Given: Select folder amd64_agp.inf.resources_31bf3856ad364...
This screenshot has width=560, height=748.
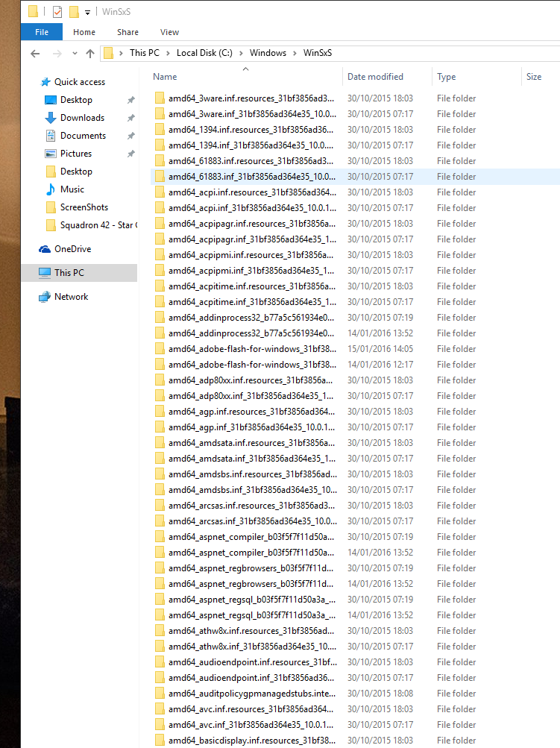Looking at the screenshot, I should click(x=251, y=412).
